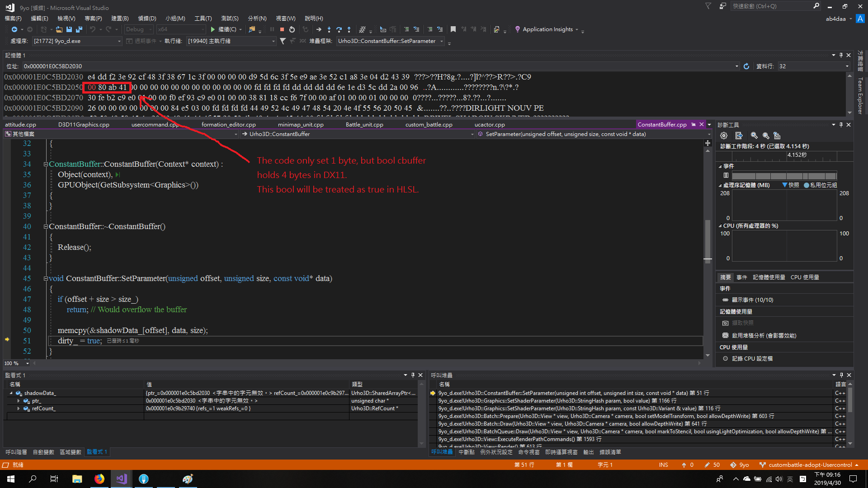The width and height of the screenshot is (868, 488).
Task: Open the 偵錯(D) debug menu
Action: pyautogui.click(x=147, y=19)
